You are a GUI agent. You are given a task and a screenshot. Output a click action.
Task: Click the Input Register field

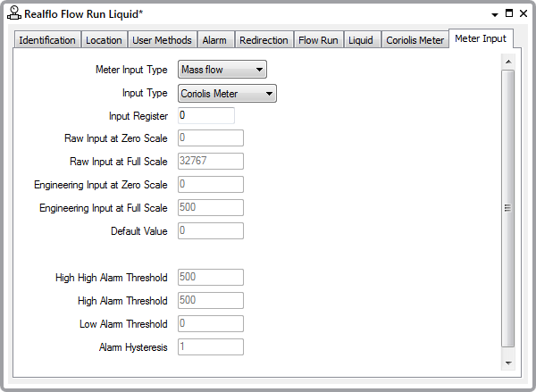(x=206, y=115)
